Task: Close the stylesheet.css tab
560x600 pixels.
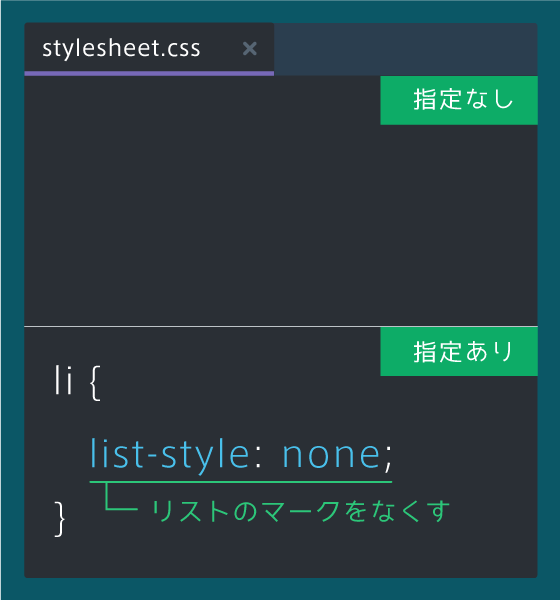Action: [x=250, y=49]
